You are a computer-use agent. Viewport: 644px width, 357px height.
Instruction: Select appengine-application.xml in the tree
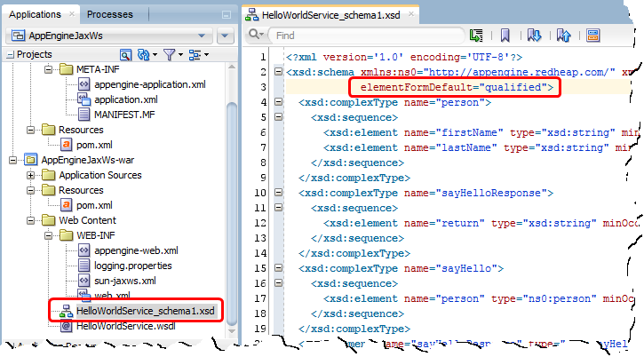pos(150,84)
